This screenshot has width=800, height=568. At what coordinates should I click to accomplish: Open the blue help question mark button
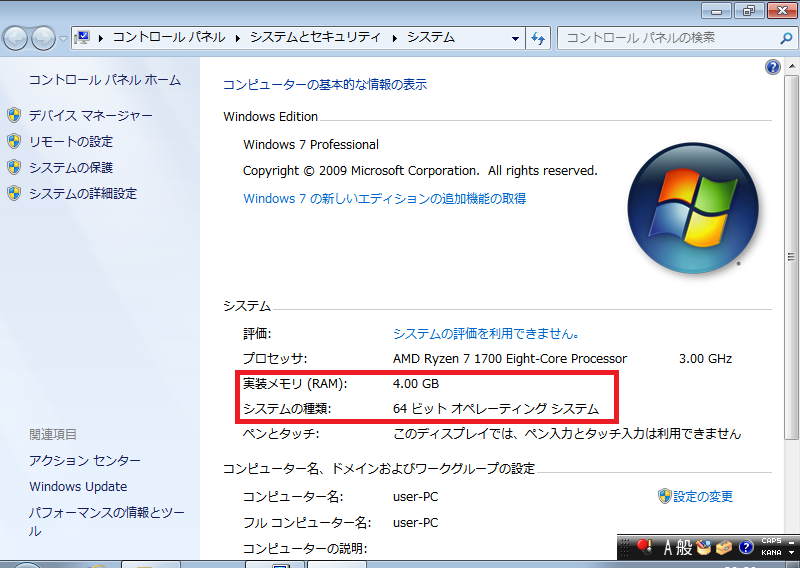[x=773, y=67]
